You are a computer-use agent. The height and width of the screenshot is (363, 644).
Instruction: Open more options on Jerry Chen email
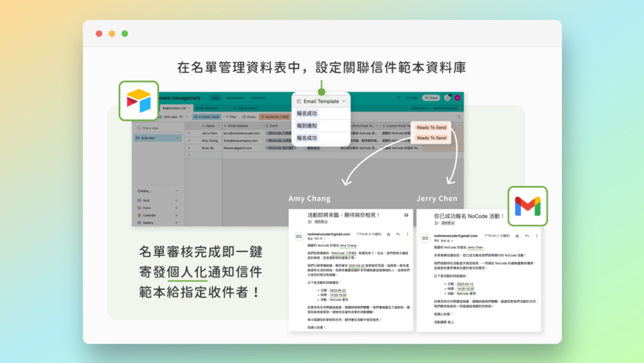click(536, 236)
